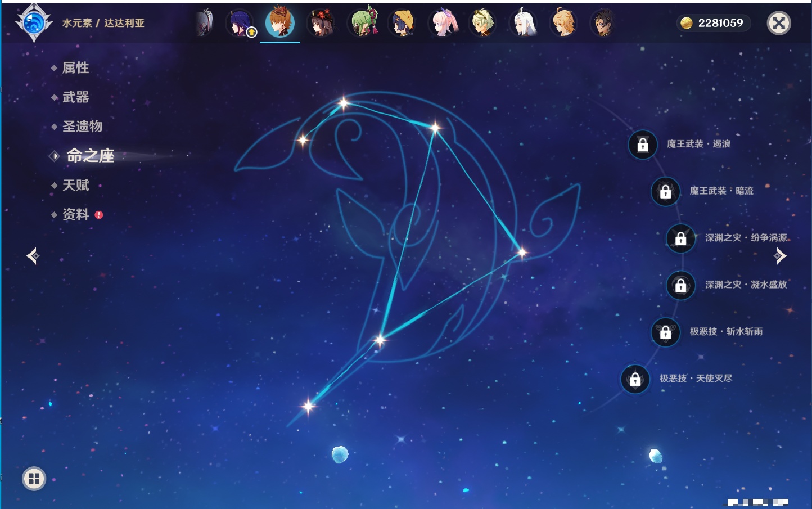The image size is (812, 509).
Task: Click the lock icon for 极恶技·天使灭尽
Action: pyautogui.click(x=635, y=379)
